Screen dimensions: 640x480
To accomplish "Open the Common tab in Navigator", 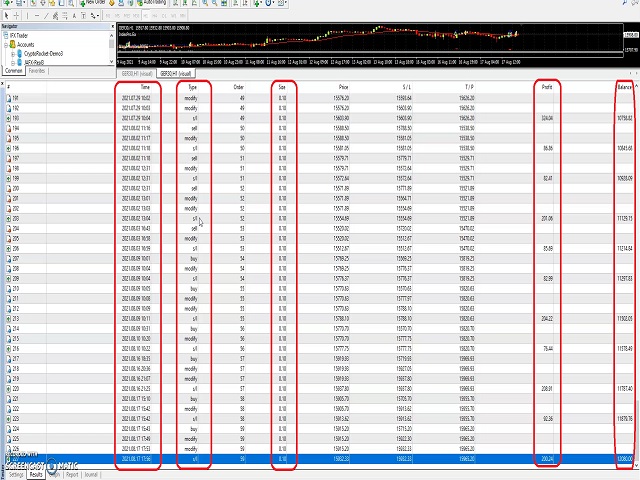I will (13, 71).
